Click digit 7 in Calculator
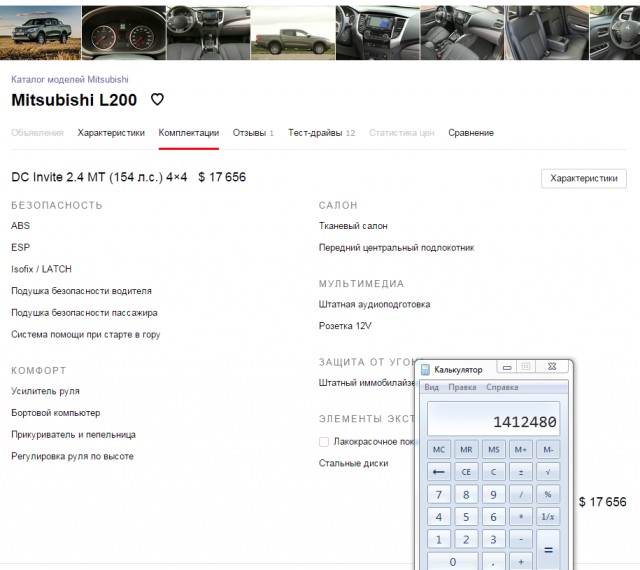 tap(439, 494)
